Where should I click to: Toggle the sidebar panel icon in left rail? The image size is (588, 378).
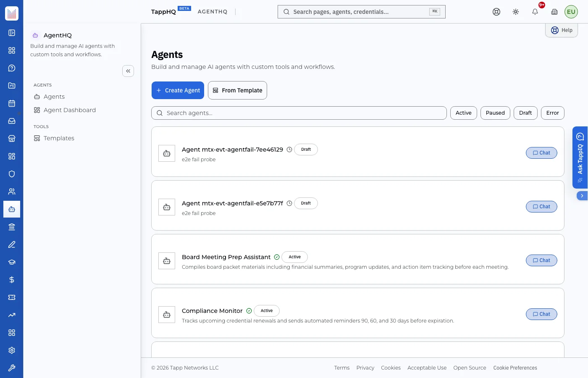[12, 33]
